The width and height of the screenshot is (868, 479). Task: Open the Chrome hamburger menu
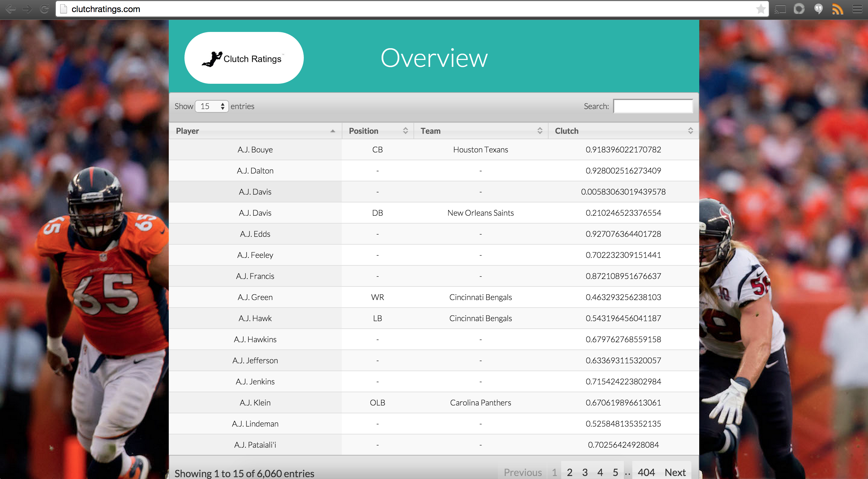pyautogui.click(x=857, y=9)
